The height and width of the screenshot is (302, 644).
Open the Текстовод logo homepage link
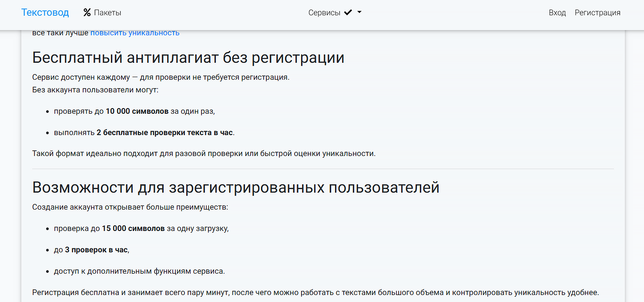click(x=45, y=12)
